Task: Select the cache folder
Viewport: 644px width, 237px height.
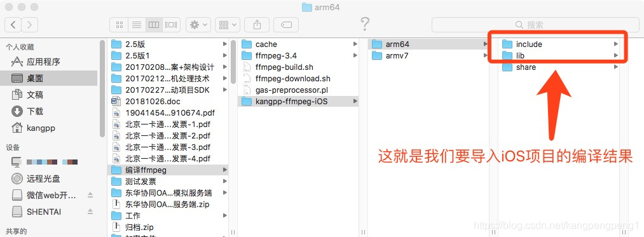Action: click(x=298, y=44)
